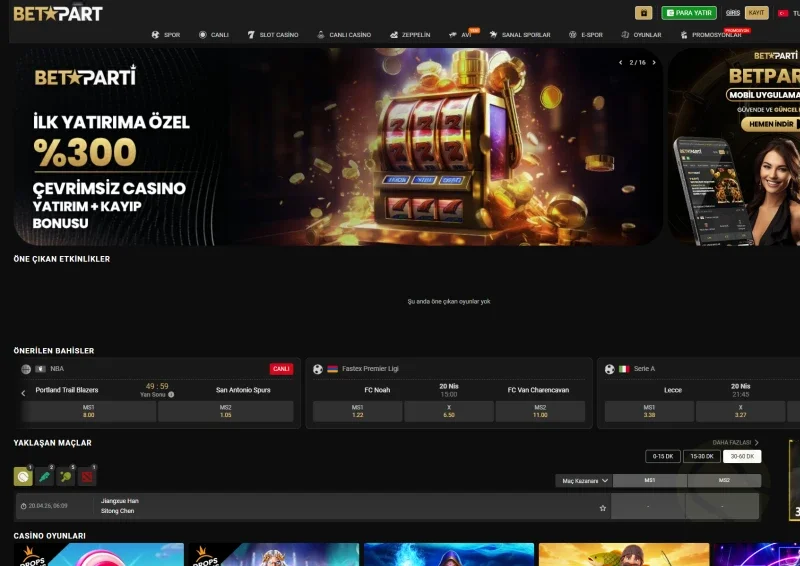Click the soccer ball icon beside SPOR
The width and height of the screenshot is (800, 566).
click(155, 35)
